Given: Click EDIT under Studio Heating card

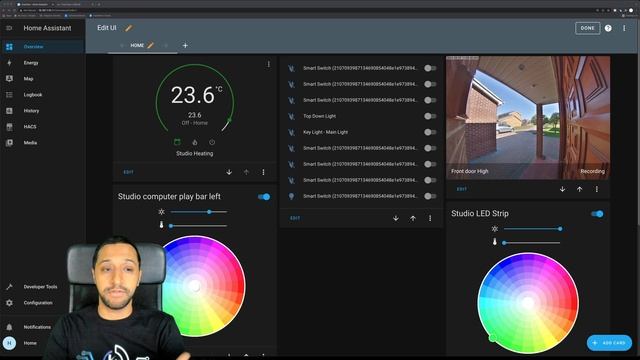Looking at the screenshot, I should pos(129,172).
